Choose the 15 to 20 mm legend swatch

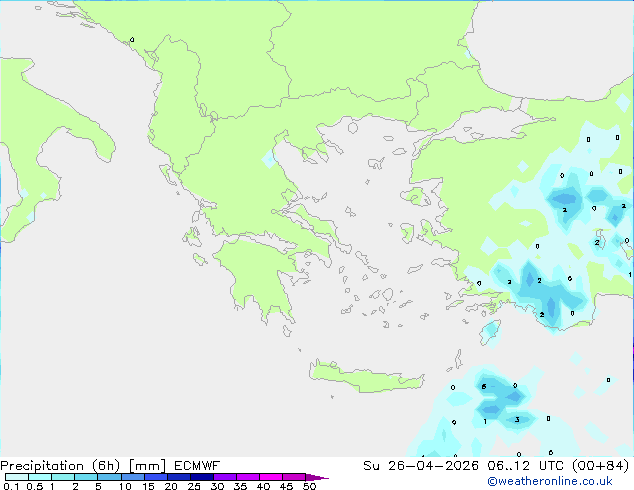coord(156,477)
